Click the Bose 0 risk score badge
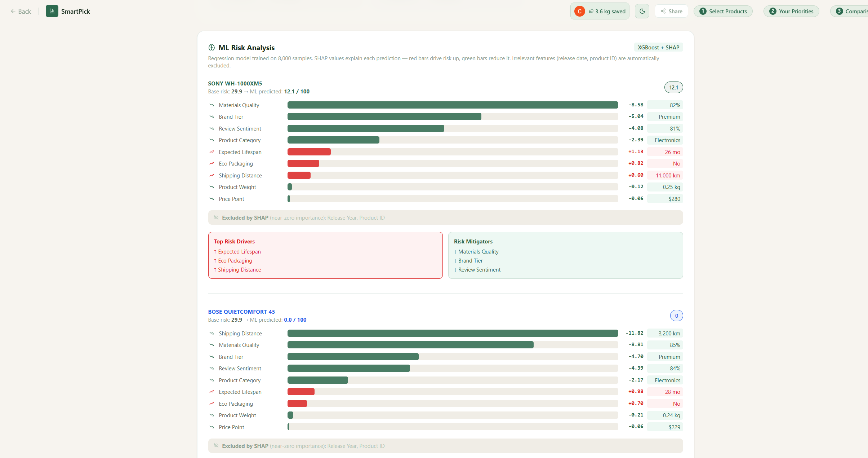 (676, 316)
